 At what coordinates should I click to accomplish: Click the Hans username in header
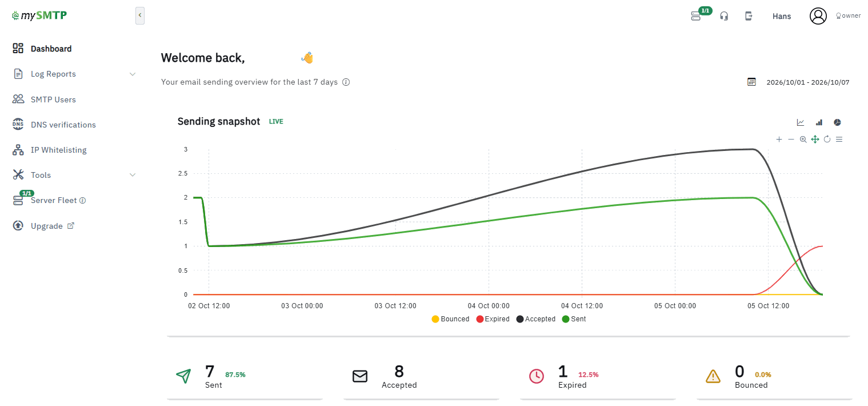tap(782, 16)
